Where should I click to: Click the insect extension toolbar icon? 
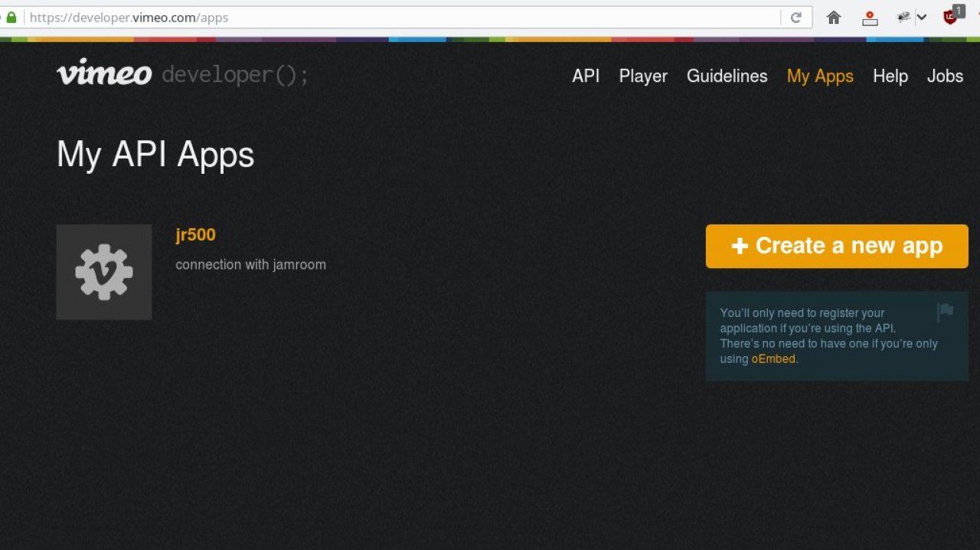point(904,18)
